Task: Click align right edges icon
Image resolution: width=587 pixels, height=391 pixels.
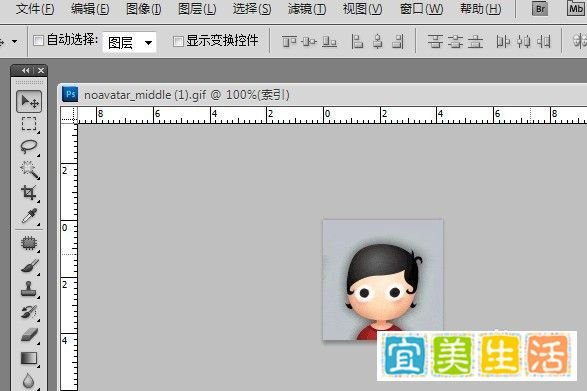Action: click(x=398, y=41)
